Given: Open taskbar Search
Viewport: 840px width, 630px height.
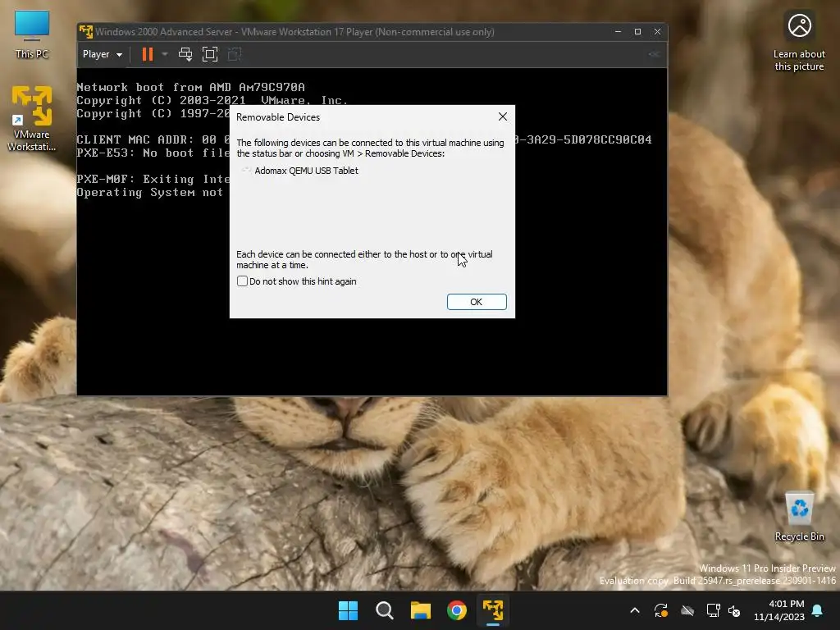Looking at the screenshot, I should tap(384, 610).
